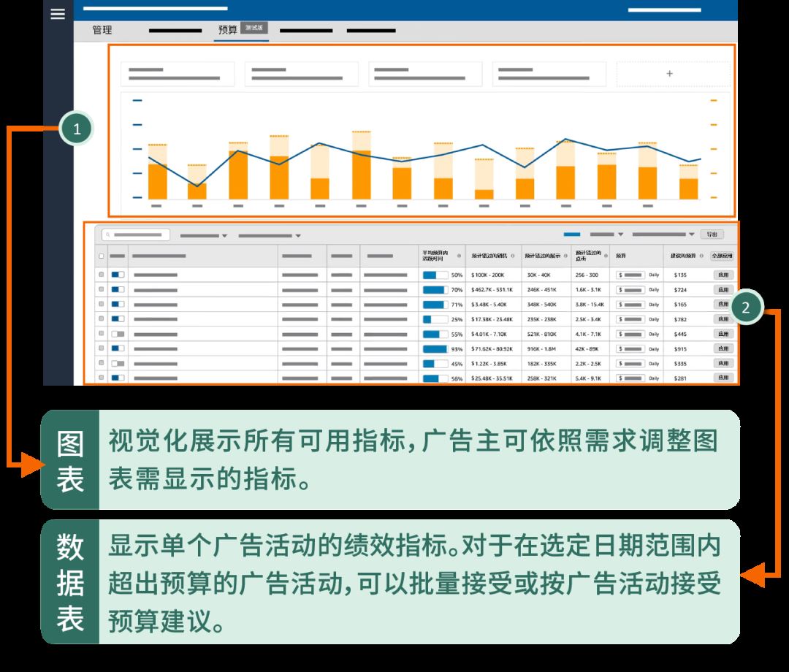Click the plus icon to add a metric card

pyautogui.click(x=669, y=74)
